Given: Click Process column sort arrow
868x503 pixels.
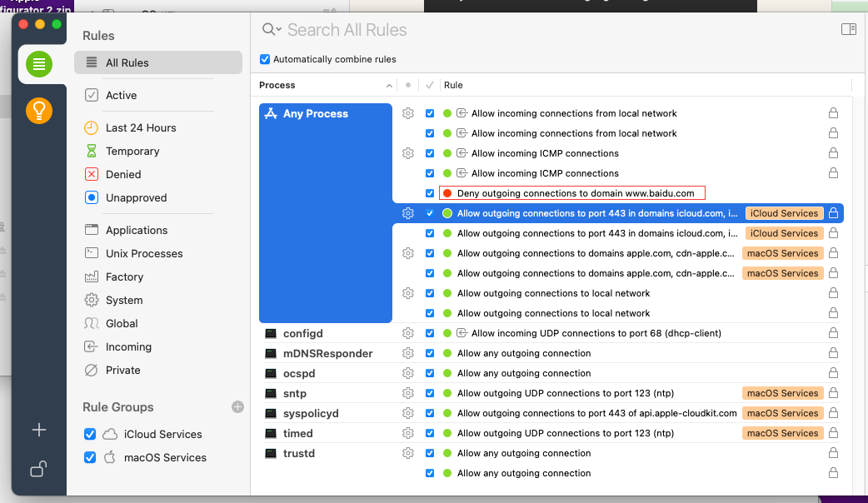Looking at the screenshot, I should click(389, 85).
